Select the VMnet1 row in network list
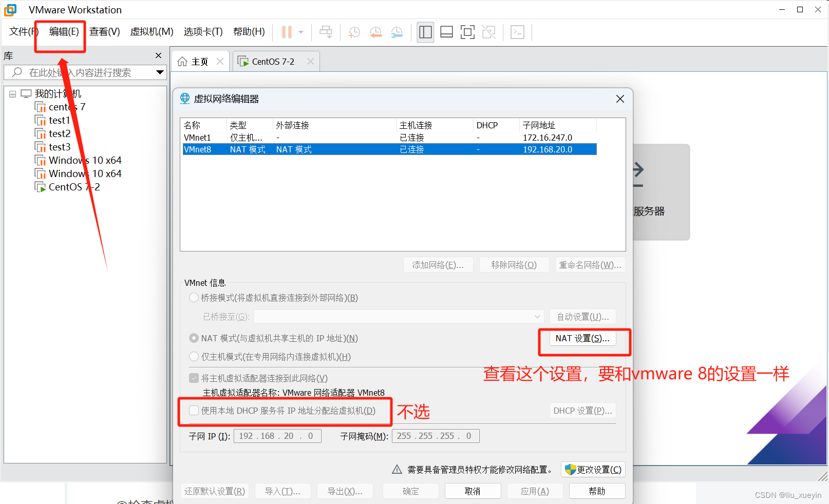 [390, 138]
